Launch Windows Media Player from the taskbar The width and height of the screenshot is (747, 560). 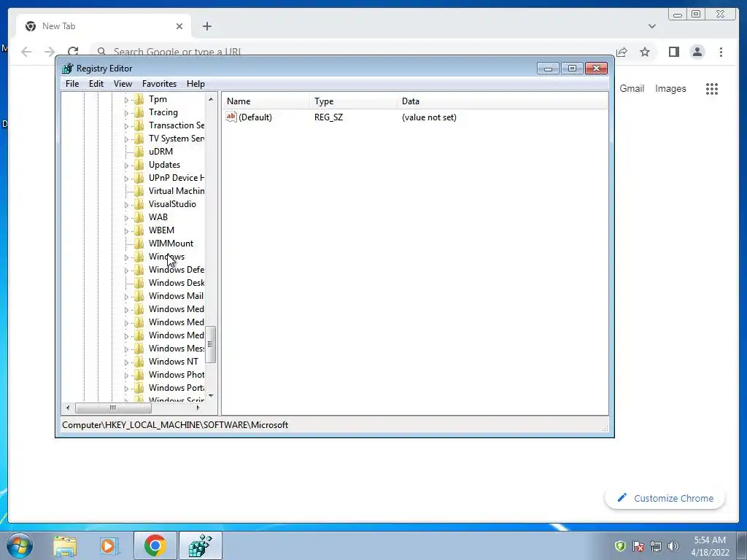pyautogui.click(x=108, y=545)
